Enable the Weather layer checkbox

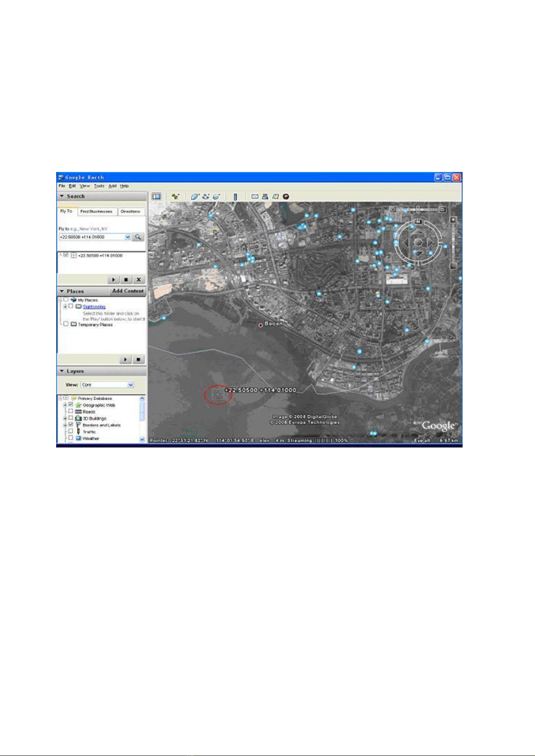(71, 438)
